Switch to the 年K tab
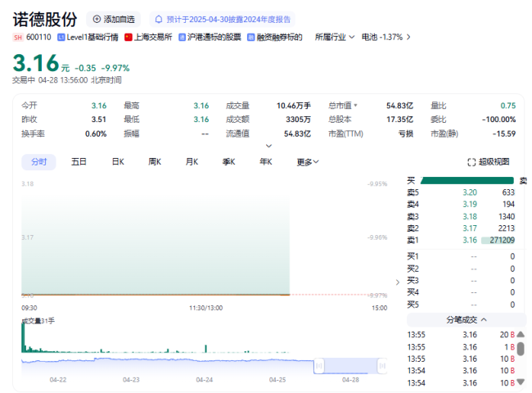Viewport: 532px width, 393px height. point(266,162)
